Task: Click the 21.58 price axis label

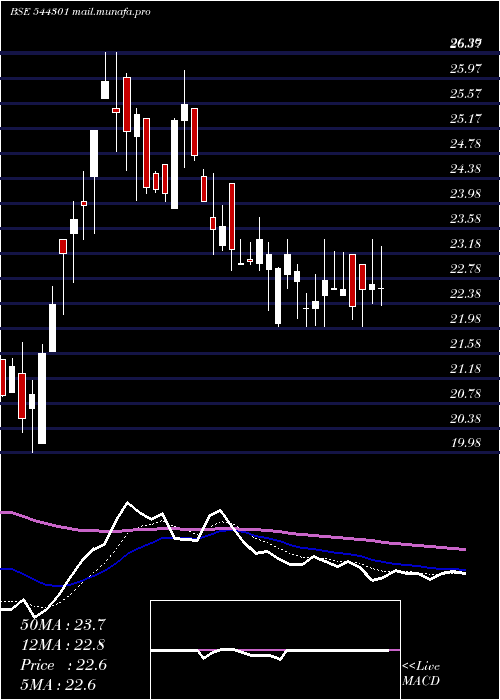Action: pyautogui.click(x=465, y=344)
